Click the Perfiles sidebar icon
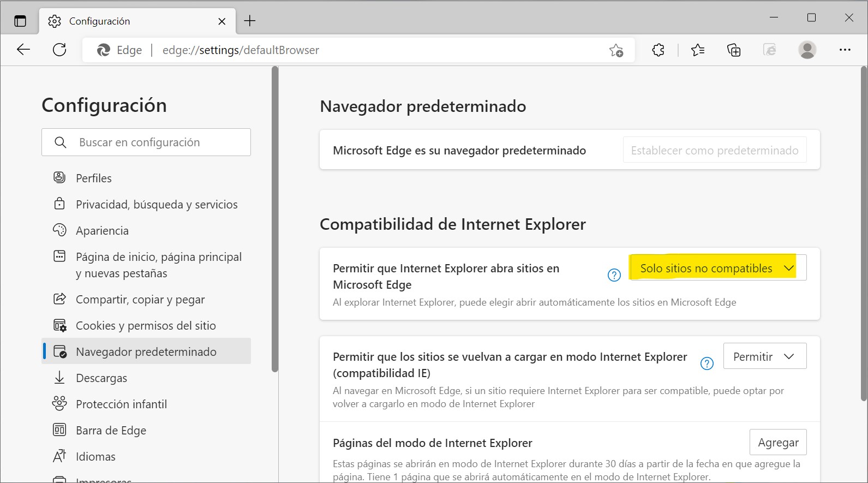Viewport: 868px width, 483px height. coord(59,177)
